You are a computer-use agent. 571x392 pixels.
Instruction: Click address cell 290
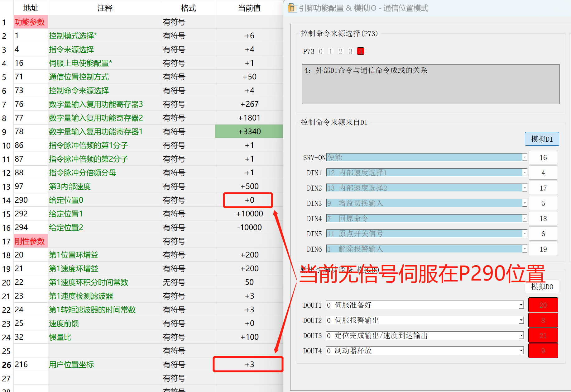(x=31, y=200)
